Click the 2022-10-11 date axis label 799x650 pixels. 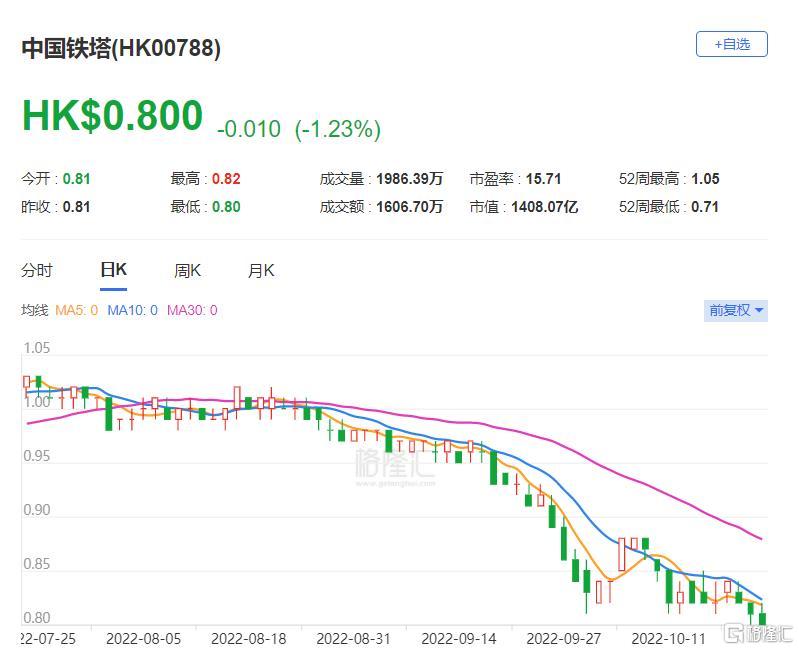669,638
